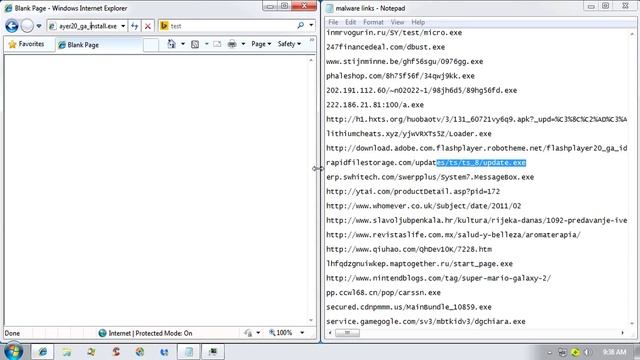Click the volume speaker tray icon
640x360 pixels.
pyautogui.click(x=587, y=352)
